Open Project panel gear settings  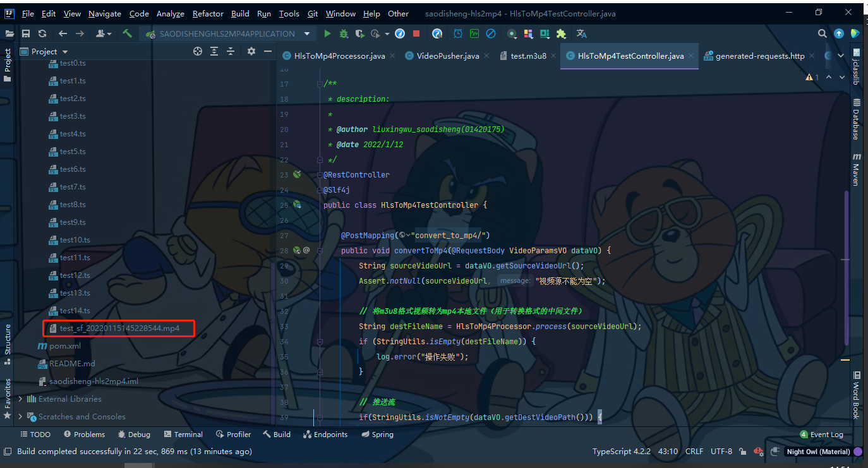pyautogui.click(x=251, y=51)
